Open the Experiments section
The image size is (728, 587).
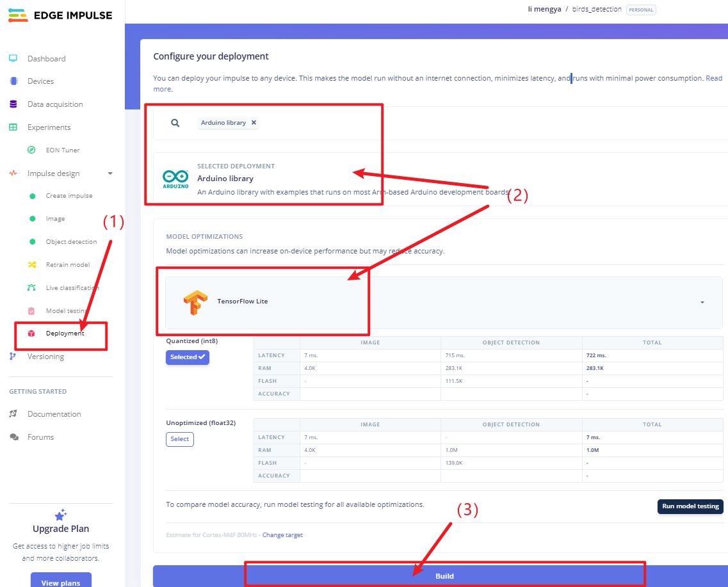click(x=49, y=127)
